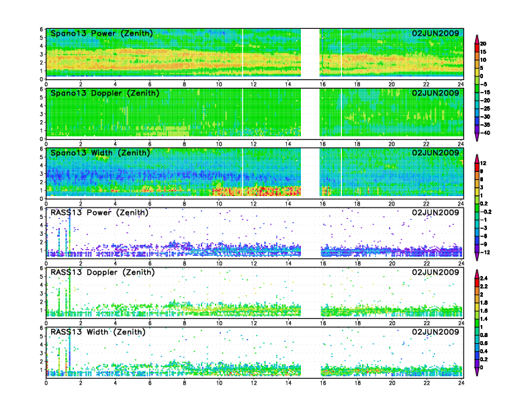Click the "-40" label on the power color scale

[485, 133]
